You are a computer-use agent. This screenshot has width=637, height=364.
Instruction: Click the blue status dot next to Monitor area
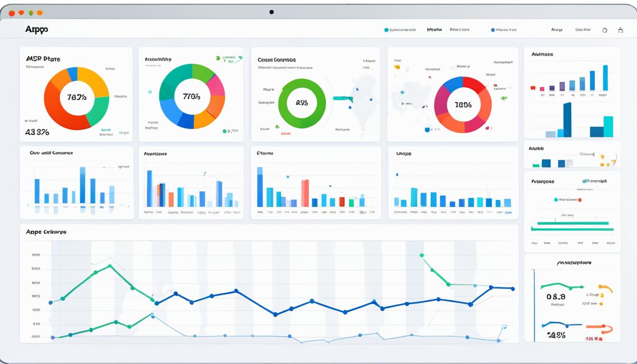(492, 29)
